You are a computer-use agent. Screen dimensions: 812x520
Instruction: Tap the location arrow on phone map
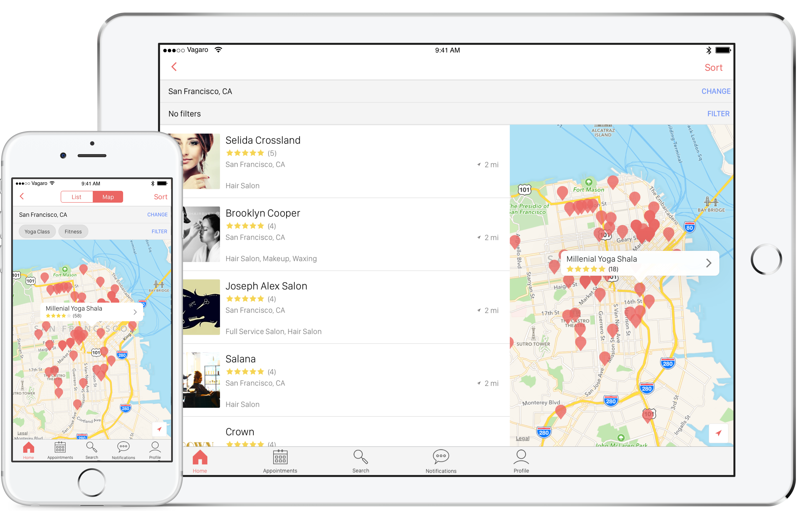159,429
